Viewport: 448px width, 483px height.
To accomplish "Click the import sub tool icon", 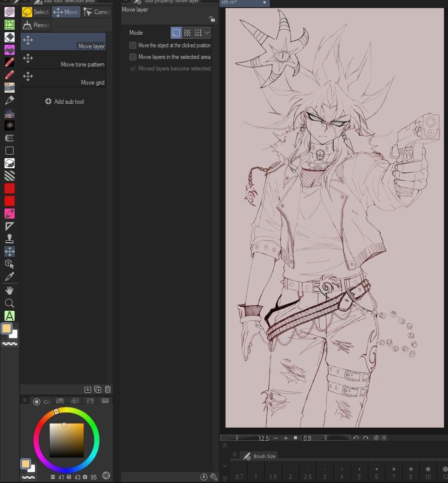I will click(x=88, y=389).
